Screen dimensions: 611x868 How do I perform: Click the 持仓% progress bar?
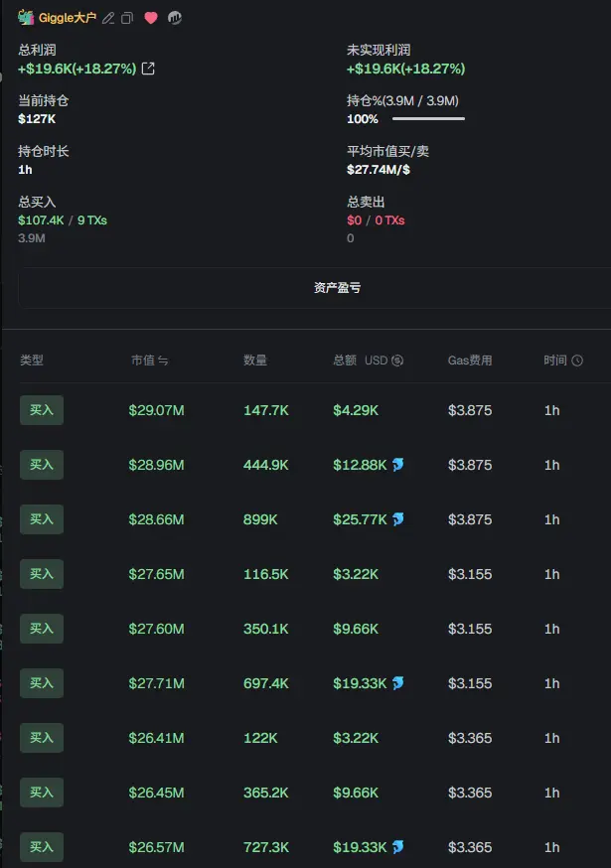pos(428,119)
